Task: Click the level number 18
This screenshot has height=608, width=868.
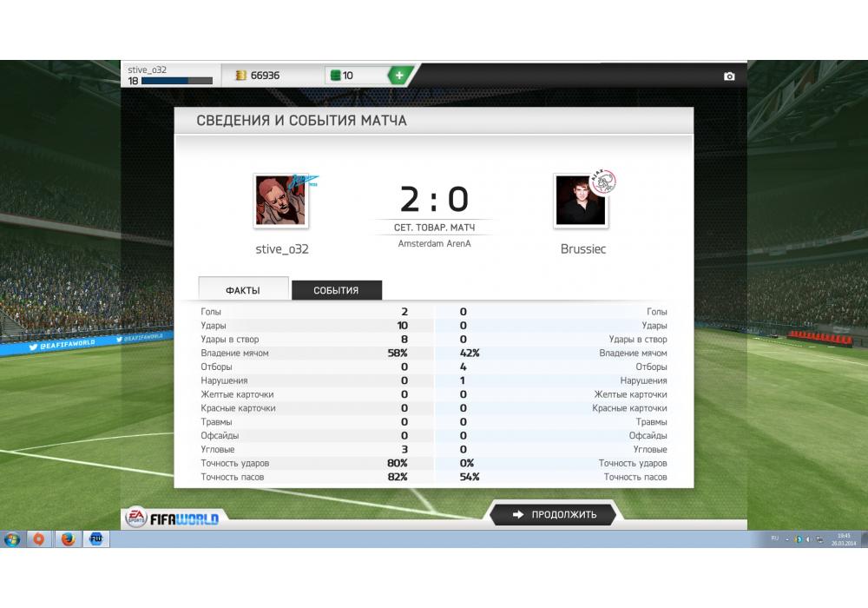Action: coord(133,81)
